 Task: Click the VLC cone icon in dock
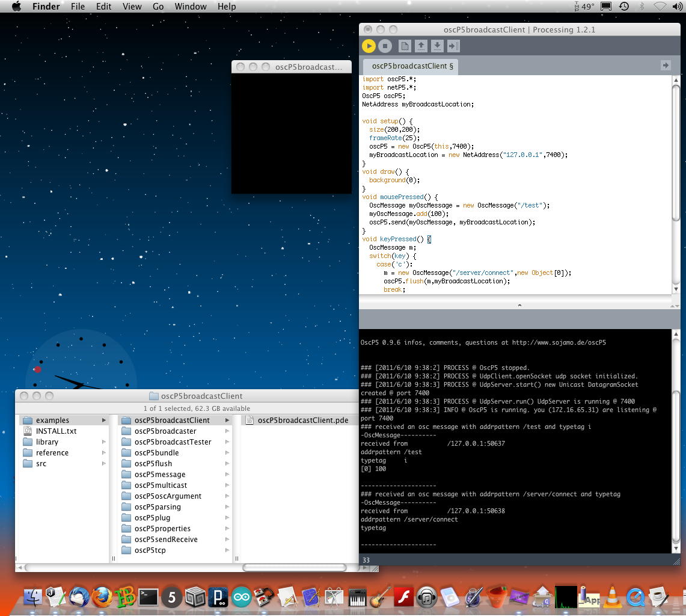pos(612,597)
